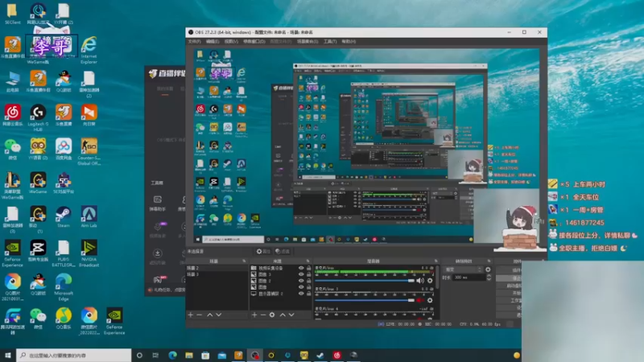
Task: Open Steam desktop shortcut
Action: [x=64, y=217]
